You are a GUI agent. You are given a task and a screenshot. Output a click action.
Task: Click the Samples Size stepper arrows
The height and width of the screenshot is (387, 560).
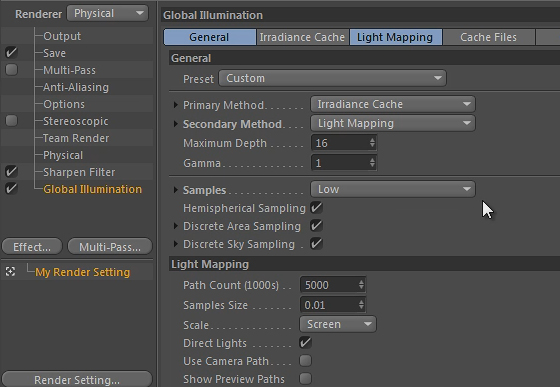click(361, 305)
